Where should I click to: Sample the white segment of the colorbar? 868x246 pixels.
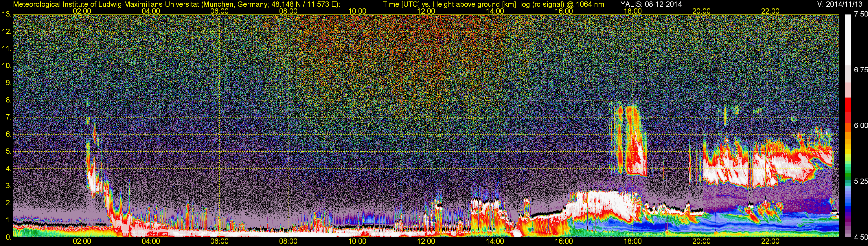coord(847,40)
